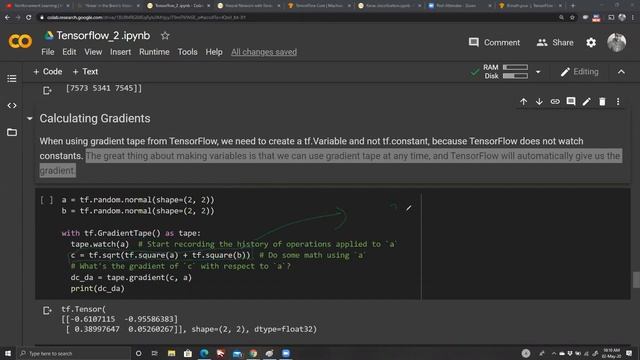Open Colab settings gear

591,42
